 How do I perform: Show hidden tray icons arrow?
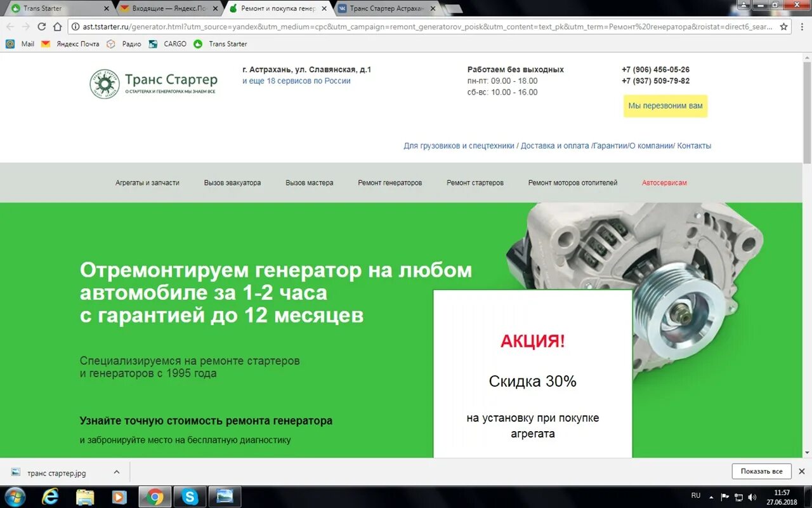(x=711, y=497)
